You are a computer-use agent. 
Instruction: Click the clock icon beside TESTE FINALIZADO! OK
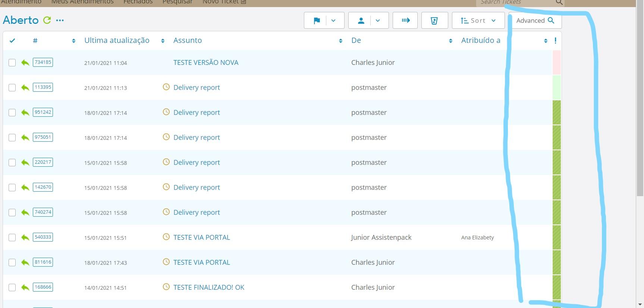point(166,287)
